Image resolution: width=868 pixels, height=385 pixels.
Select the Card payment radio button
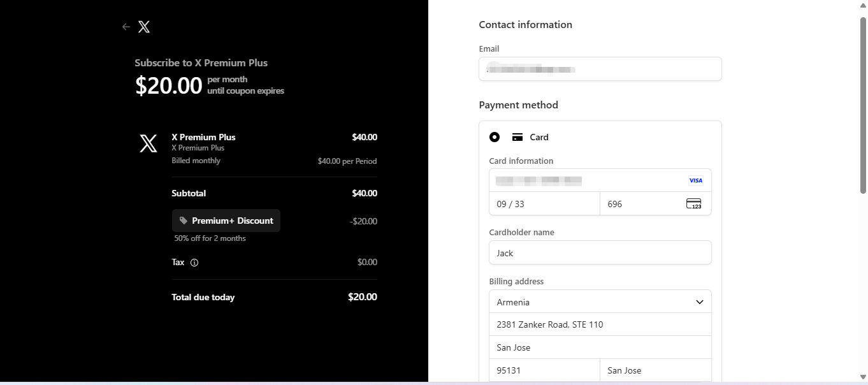click(495, 137)
